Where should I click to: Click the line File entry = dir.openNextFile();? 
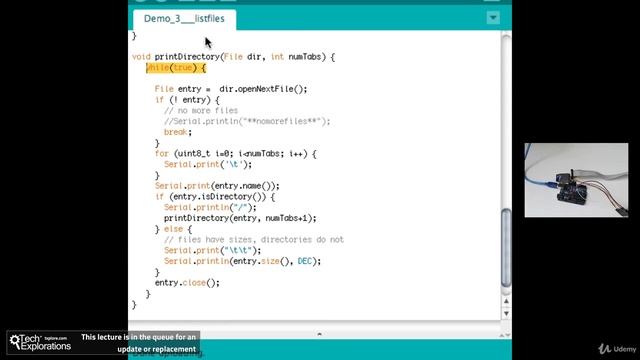pyautogui.click(x=231, y=89)
